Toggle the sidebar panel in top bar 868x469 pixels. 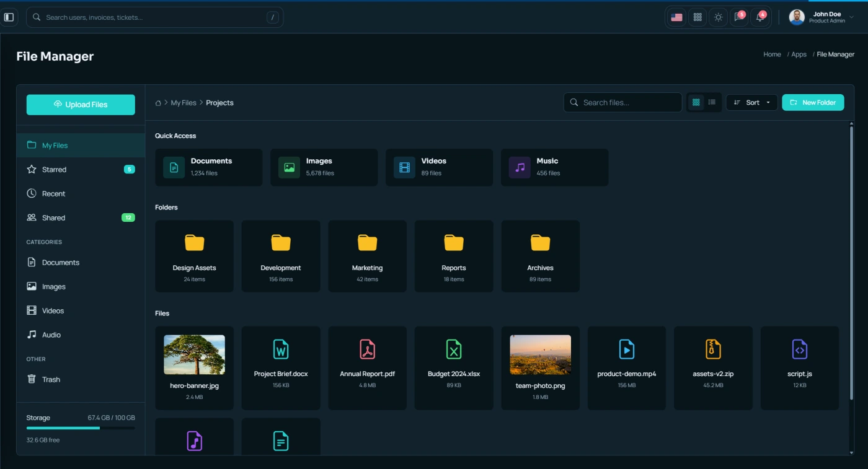click(9, 17)
